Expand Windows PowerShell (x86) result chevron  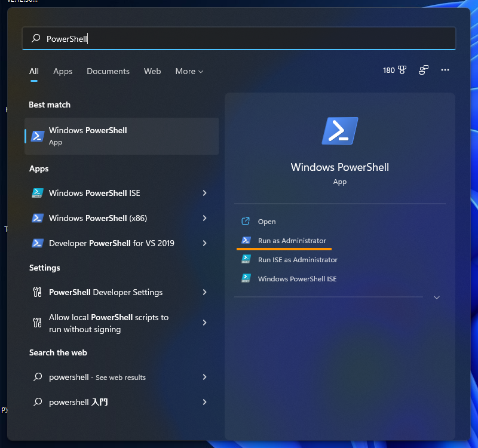[204, 218]
